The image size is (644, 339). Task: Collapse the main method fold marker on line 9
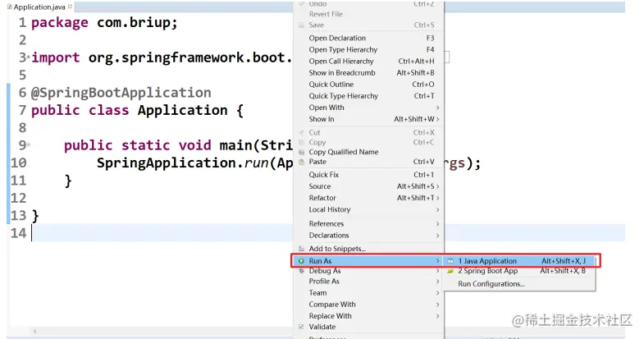(x=29, y=144)
